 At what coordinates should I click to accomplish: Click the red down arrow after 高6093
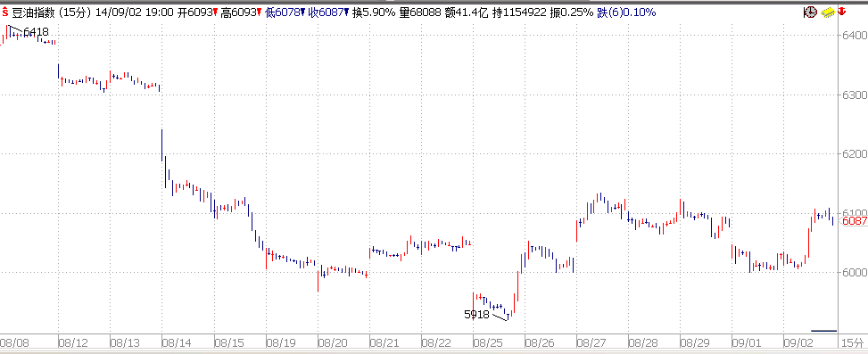pos(259,12)
